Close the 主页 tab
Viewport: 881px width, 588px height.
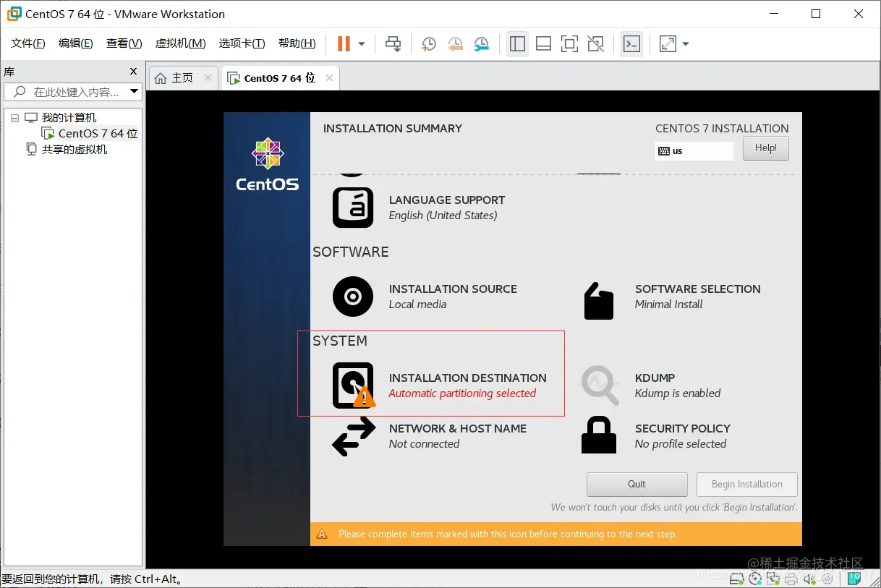tap(208, 77)
